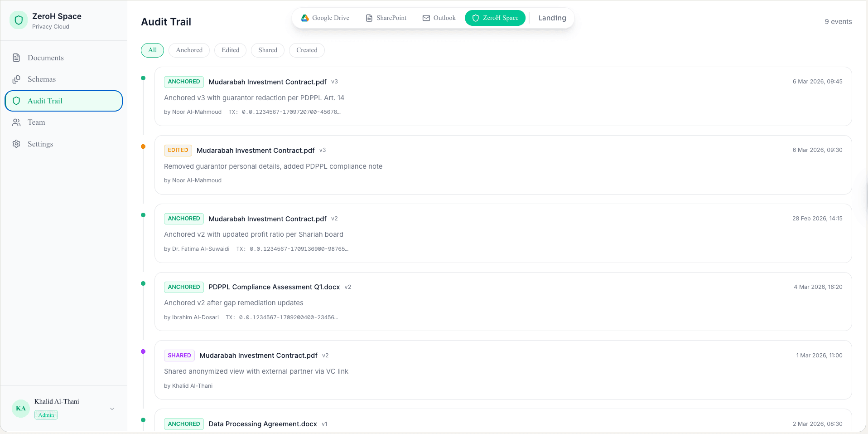
Task: Expand the Khalid Al-Thani account menu
Action: tap(112, 408)
